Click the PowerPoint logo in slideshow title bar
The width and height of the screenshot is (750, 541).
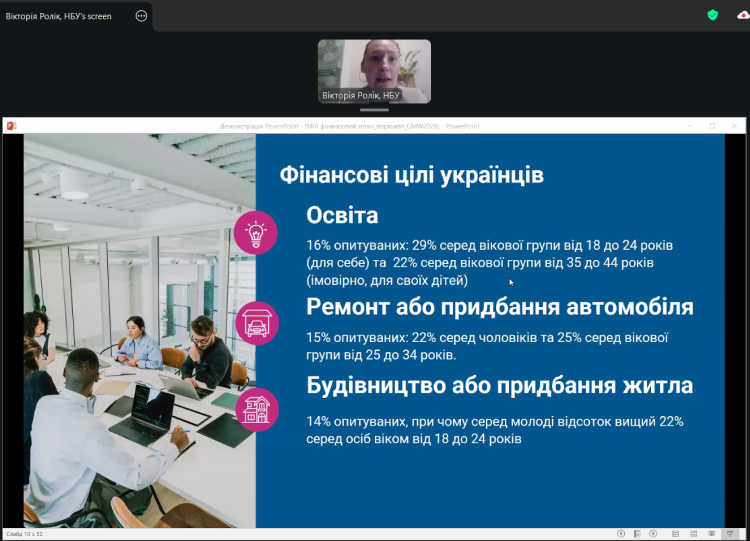click(x=11, y=126)
